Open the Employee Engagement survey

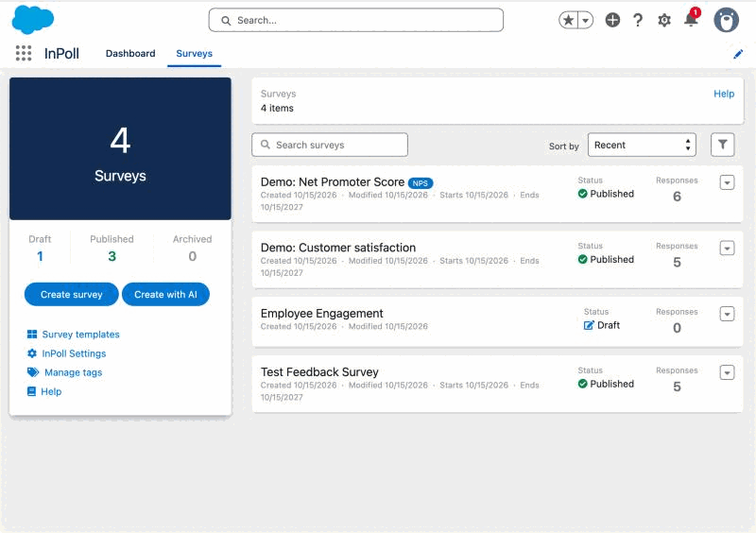tap(321, 314)
